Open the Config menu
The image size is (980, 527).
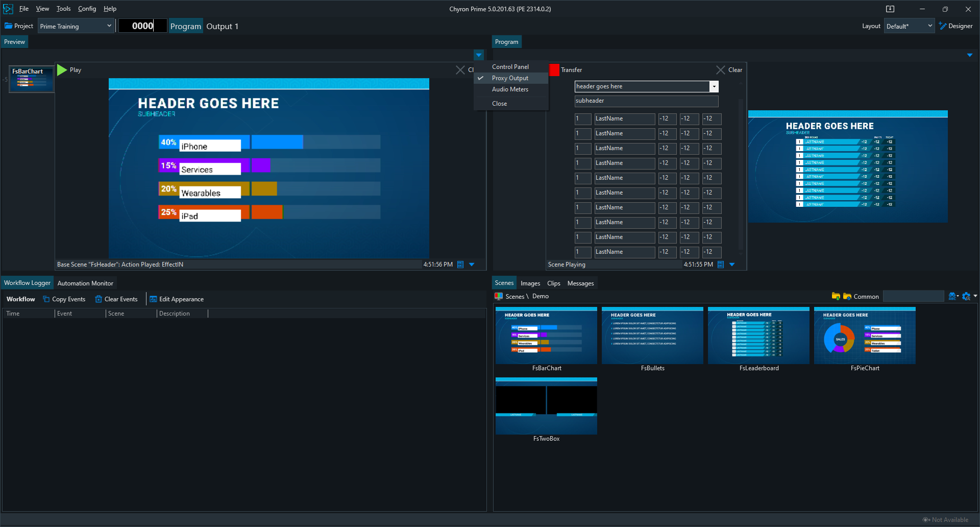click(87, 9)
